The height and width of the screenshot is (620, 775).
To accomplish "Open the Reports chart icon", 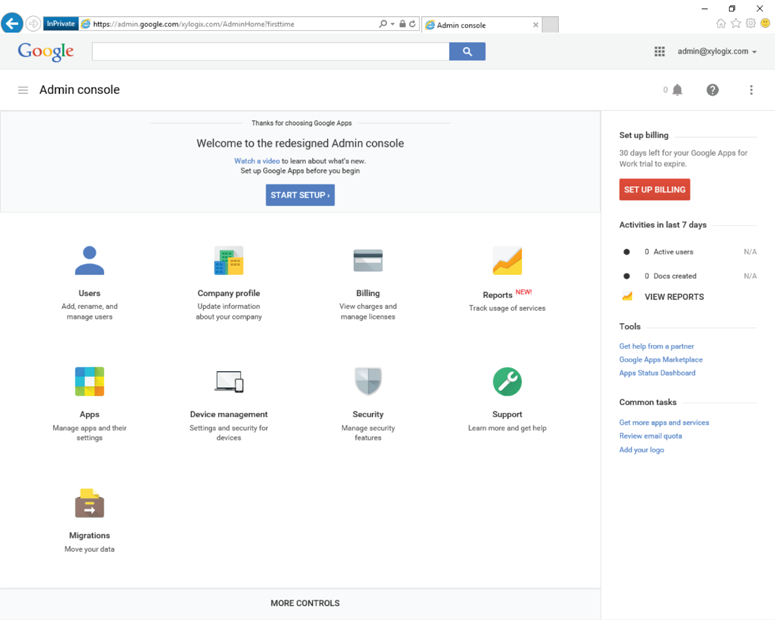I will [507, 261].
